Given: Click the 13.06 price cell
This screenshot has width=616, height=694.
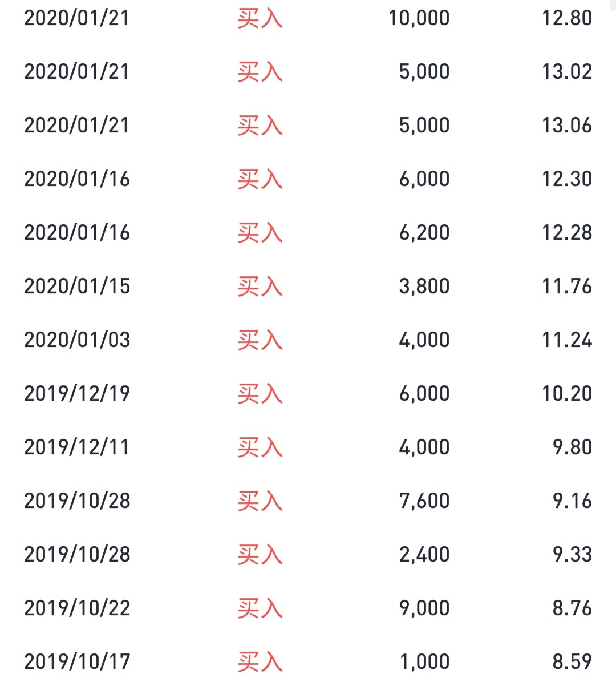Looking at the screenshot, I should click(567, 126).
